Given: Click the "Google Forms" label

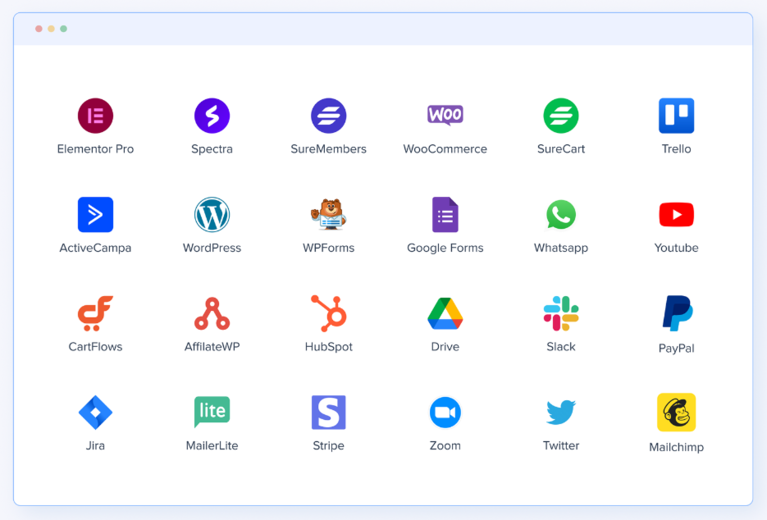Looking at the screenshot, I should point(445,248).
